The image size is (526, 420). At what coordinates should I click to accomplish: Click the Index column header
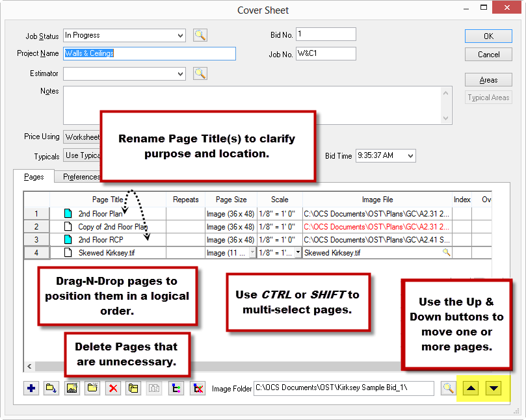[462, 200]
